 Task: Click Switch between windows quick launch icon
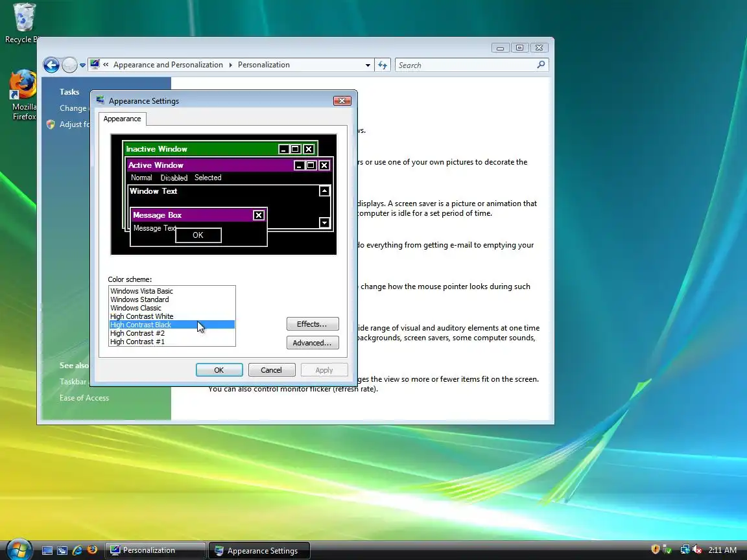pos(62,550)
